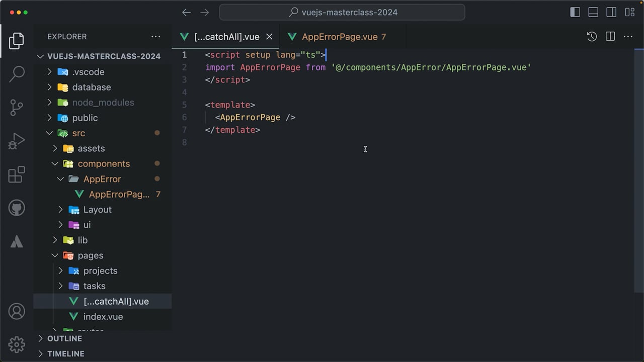This screenshot has width=644, height=362.
Task: Go back with the left arrow
Action: click(186, 13)
